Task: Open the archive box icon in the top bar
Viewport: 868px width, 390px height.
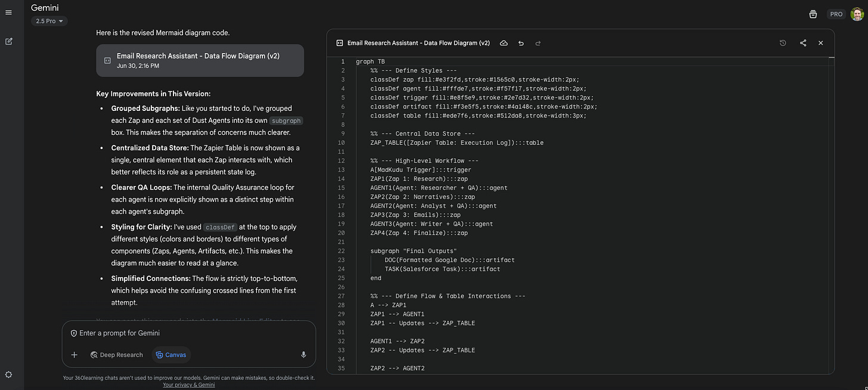Action: (813, 14)
